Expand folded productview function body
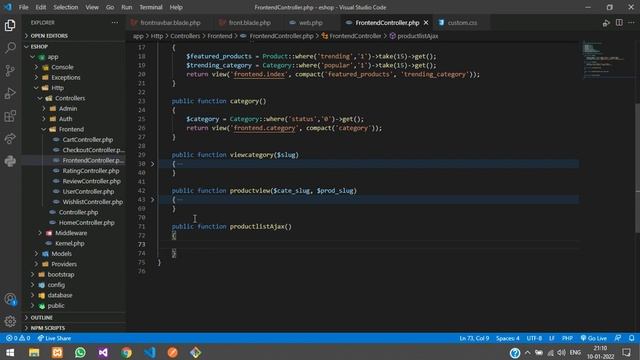The image size is (640, 360). pos(153,200)
